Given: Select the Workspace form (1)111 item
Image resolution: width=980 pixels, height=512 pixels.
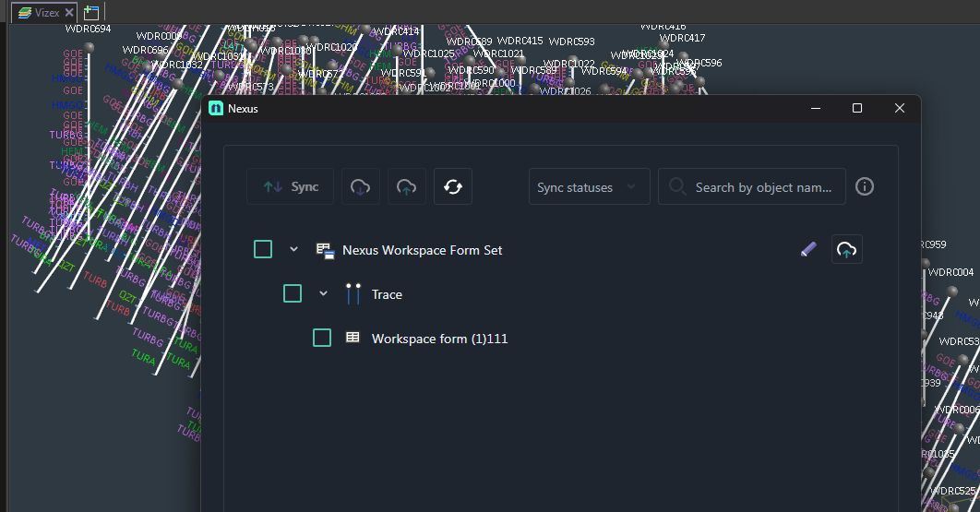Looking at the screenshot, I should (x=439, y=339).
